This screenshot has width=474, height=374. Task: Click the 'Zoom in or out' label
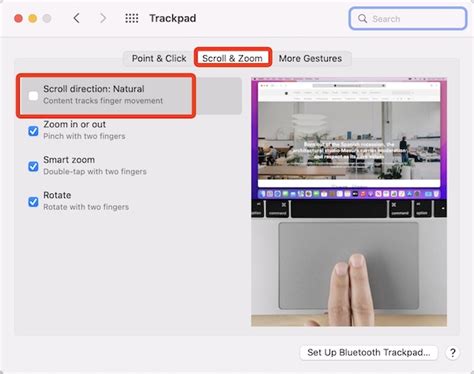74,124
